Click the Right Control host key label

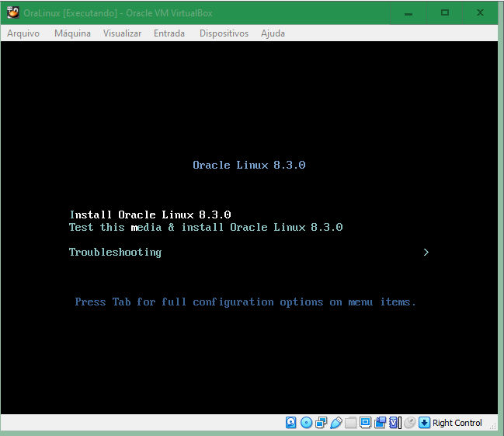click(457, 423)
